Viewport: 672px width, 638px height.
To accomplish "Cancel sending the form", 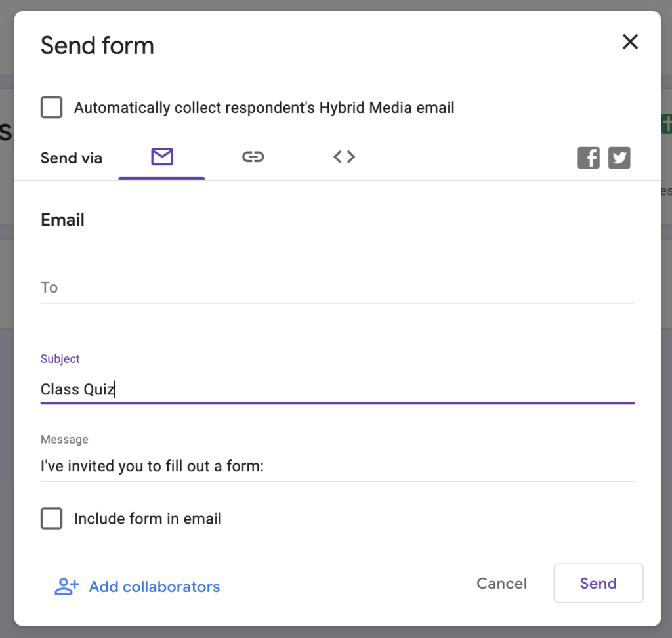I will (x=501, y=583).
